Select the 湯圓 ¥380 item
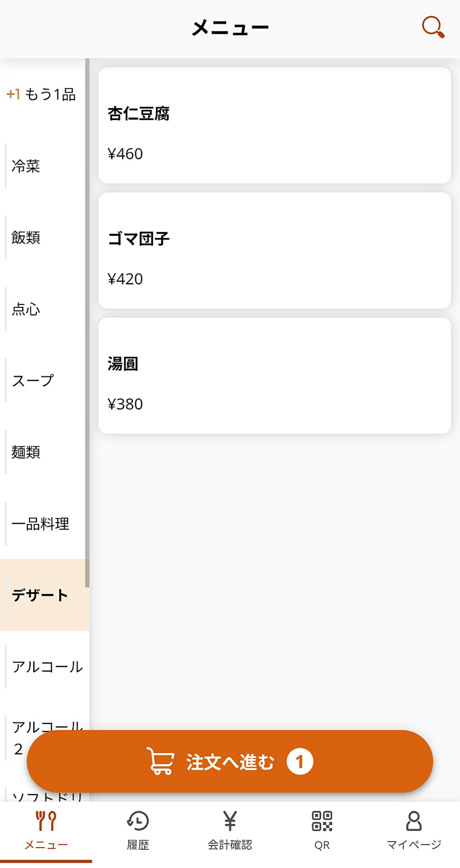The image size is (460, 868). pos(275,376)
